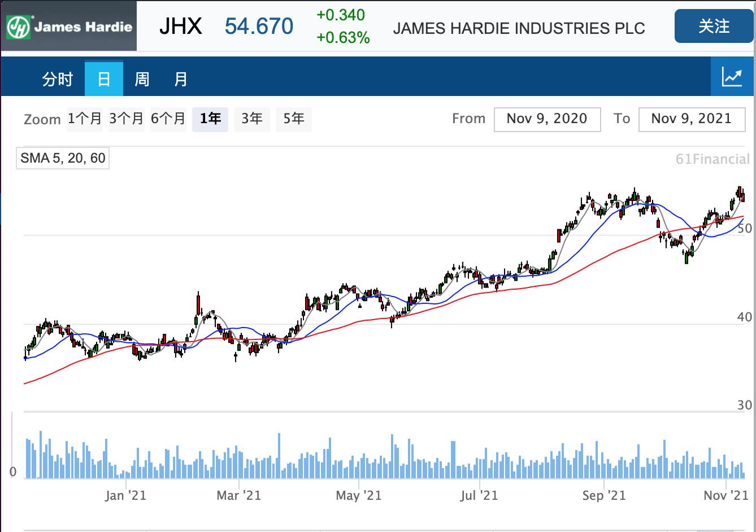Switch to the 分时 intraday tab
The width and height of the screenshot is (756, 532).
[58, 79]
